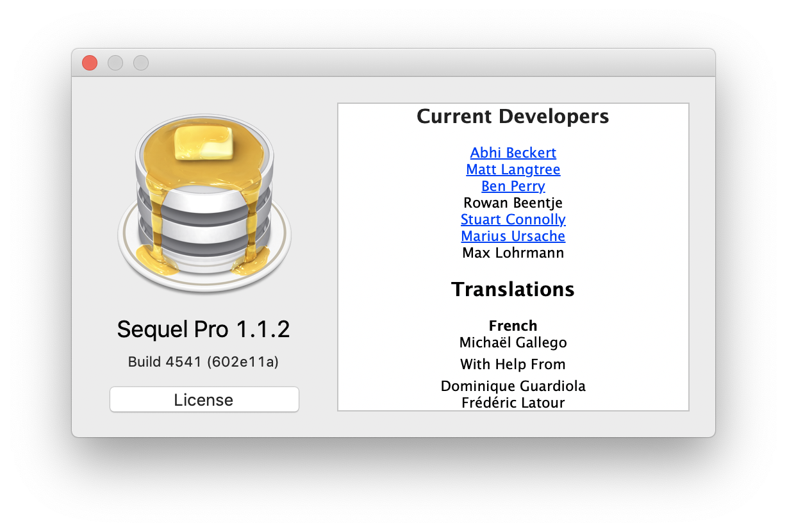
Task: Click Michaël Gallego in the credits
Action: (x=513, y=342)
